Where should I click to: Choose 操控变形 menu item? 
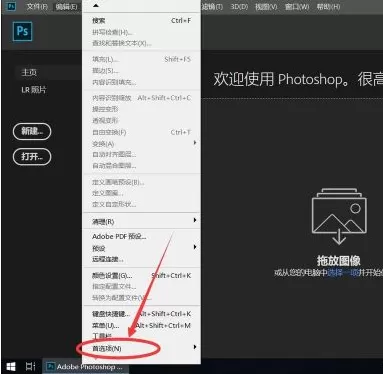tap(141, 109)
